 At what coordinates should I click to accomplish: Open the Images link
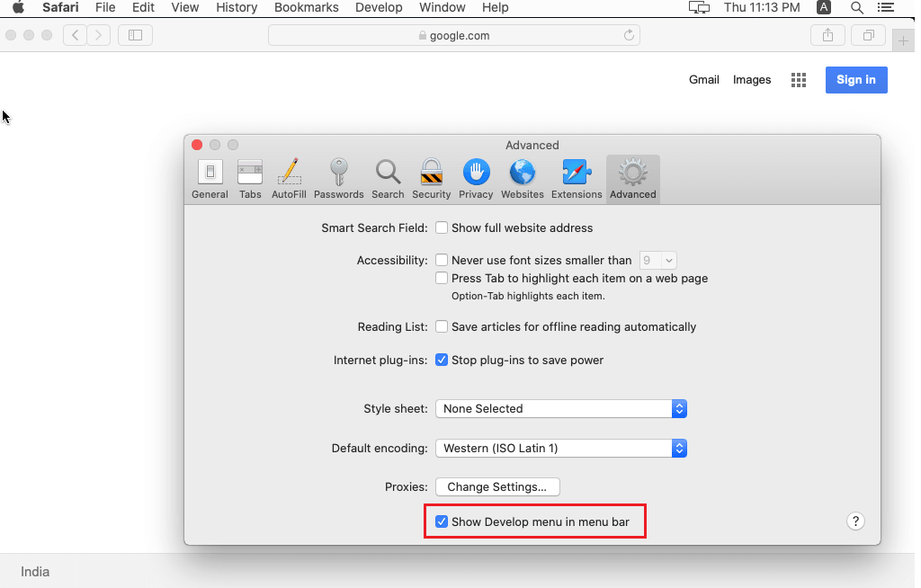[752, 80]
